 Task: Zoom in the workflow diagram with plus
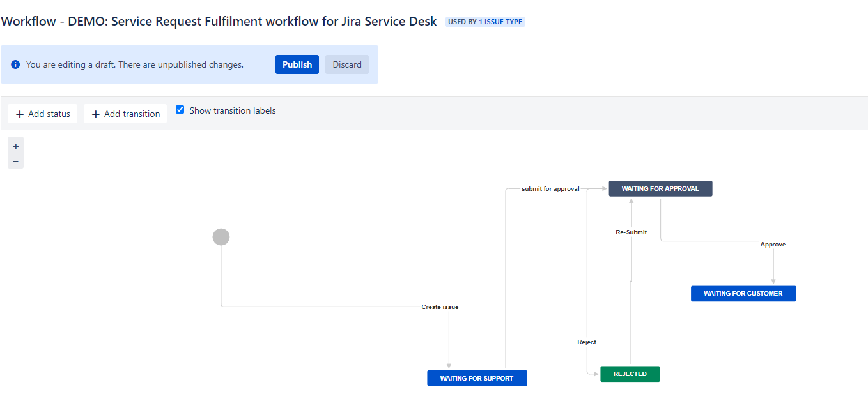click(16, 146)
